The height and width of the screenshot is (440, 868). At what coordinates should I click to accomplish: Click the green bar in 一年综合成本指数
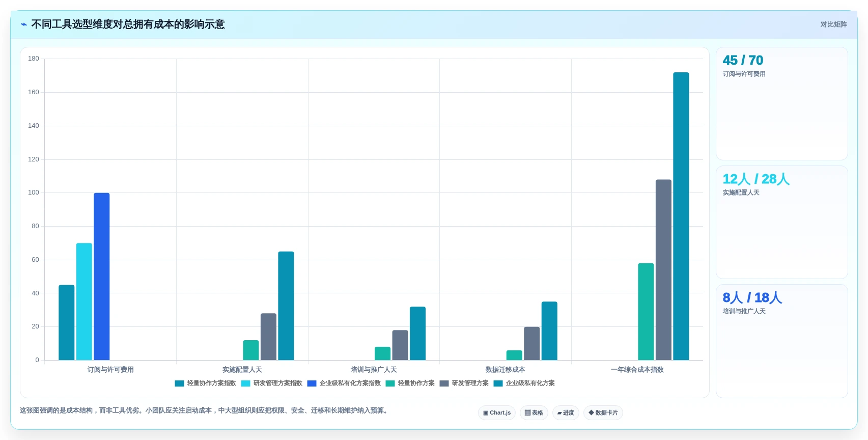pos(646,312)
